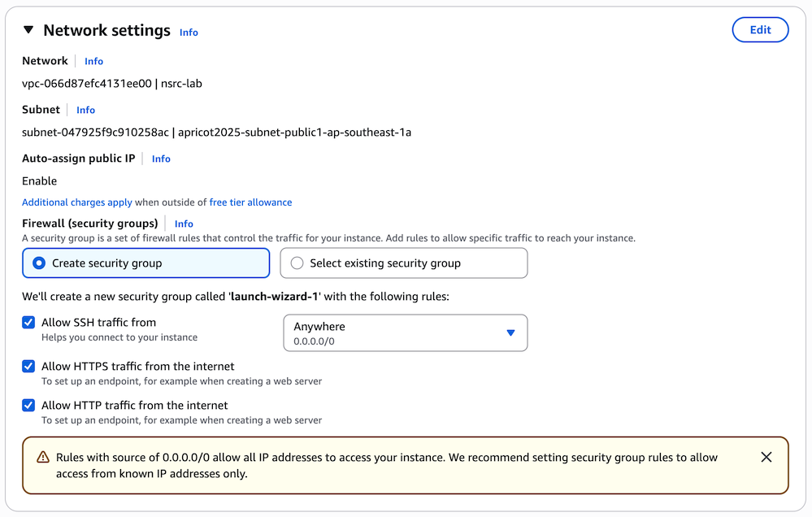The width and height of the screenshot is (812, 517).
Task: Click the Edit button
Action: pos(760,30)
